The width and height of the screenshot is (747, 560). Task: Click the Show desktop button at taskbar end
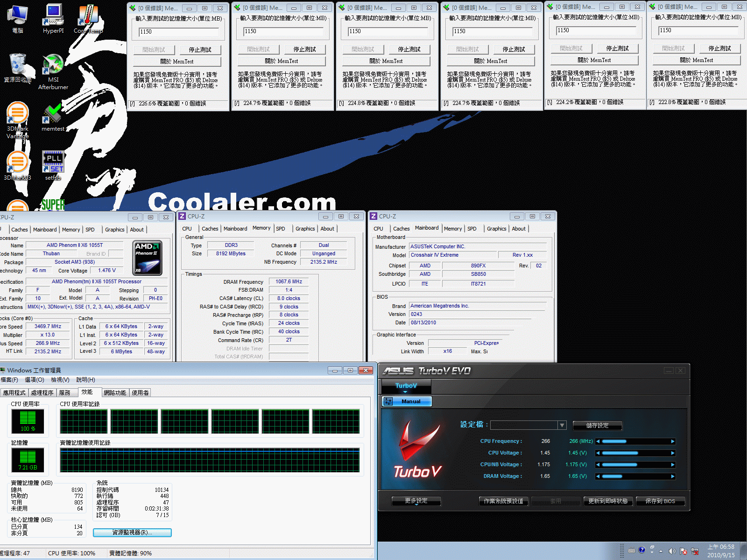743,551
